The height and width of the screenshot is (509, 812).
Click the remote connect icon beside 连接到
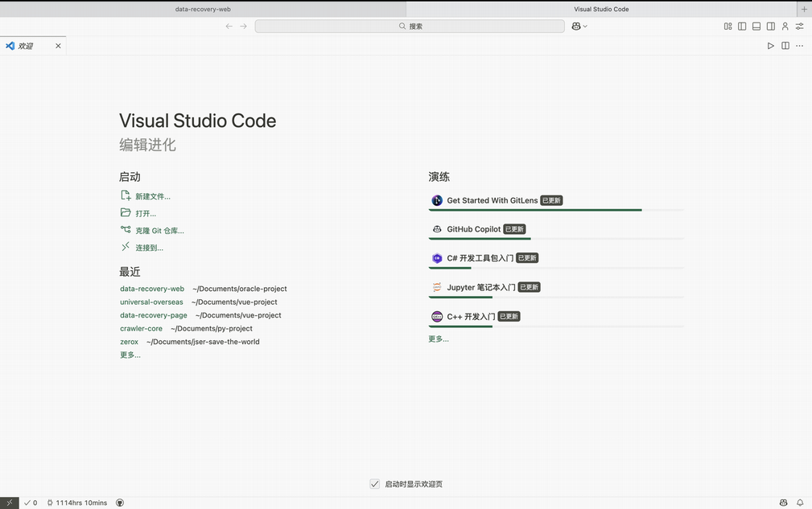(126, 247)
